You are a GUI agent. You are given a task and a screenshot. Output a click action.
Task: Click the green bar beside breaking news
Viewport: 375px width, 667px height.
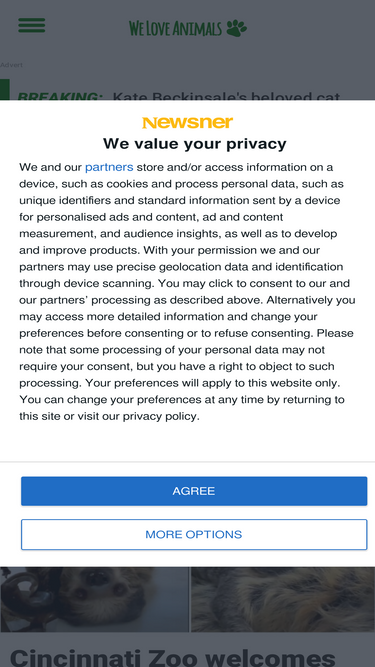pos(5,89)
